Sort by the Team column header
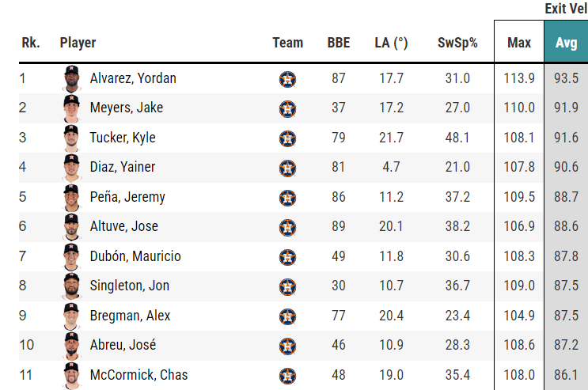 click(x=287, y=43)
